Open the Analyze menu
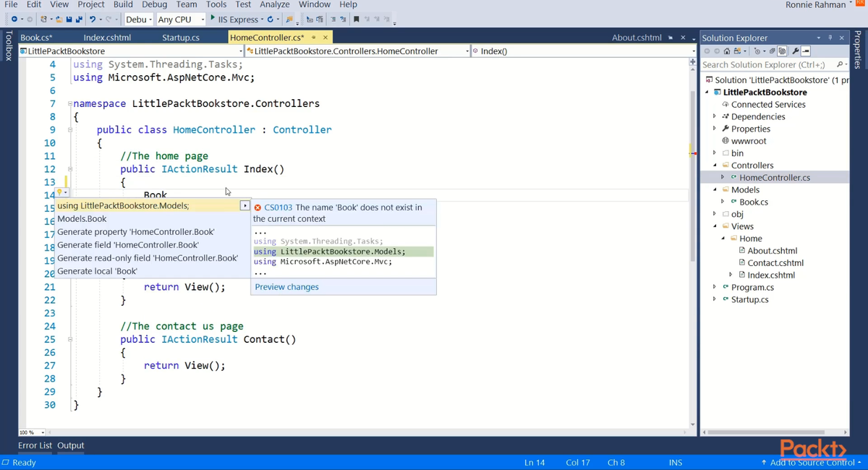This screenshot has width=868, height=470. (x=274, y=4)
